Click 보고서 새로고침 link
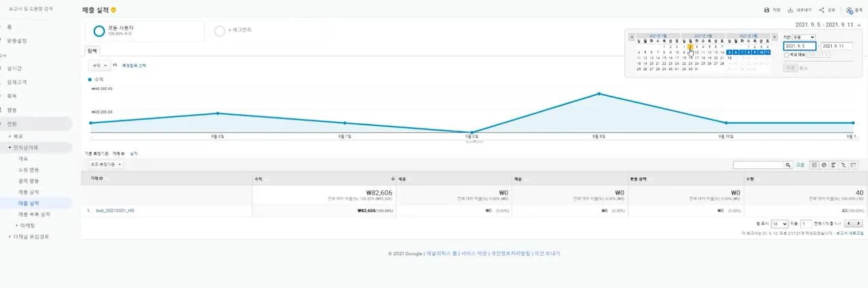 click(850, 233)
